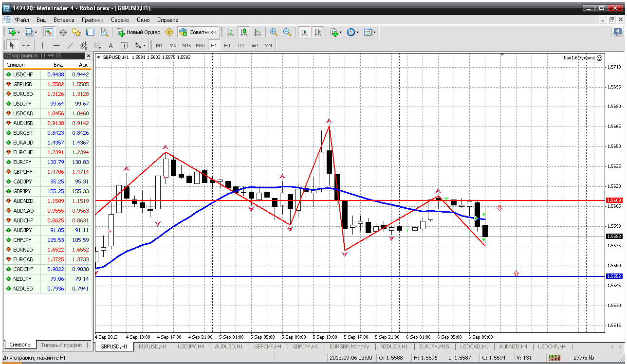The width and height of the screenshot is (627, 364).
Task: Select the Cursor arrow tool
Action: (13, 45)
